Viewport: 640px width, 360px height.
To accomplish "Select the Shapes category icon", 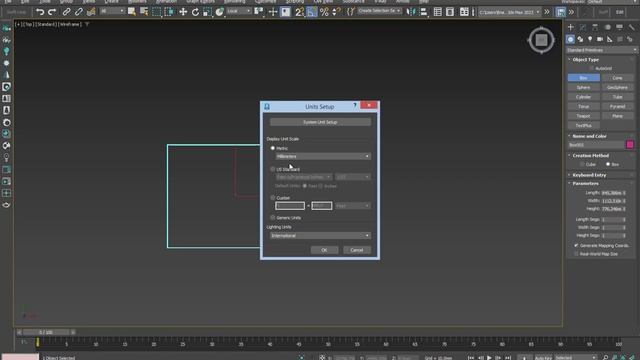I will tap(580, 39).
